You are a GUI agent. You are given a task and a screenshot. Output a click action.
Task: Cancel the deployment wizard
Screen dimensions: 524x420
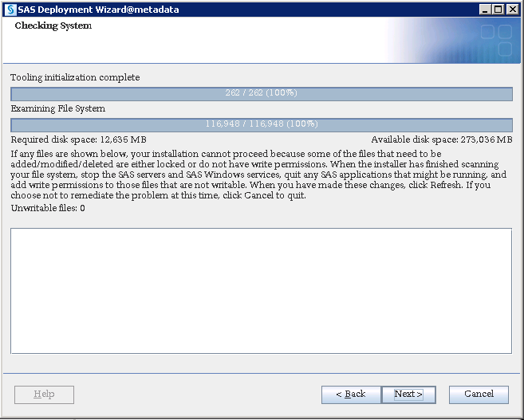479,394
